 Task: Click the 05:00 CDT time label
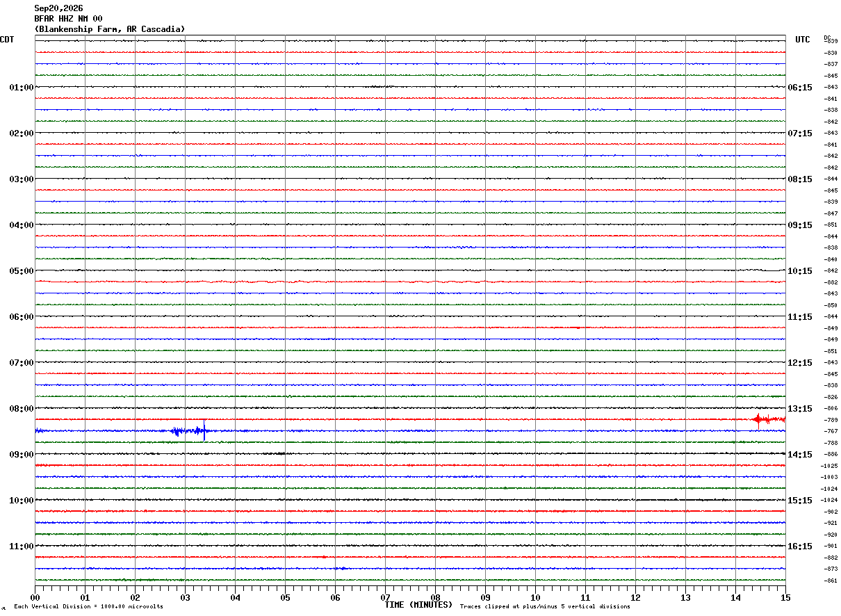click(x=22, y=271)
